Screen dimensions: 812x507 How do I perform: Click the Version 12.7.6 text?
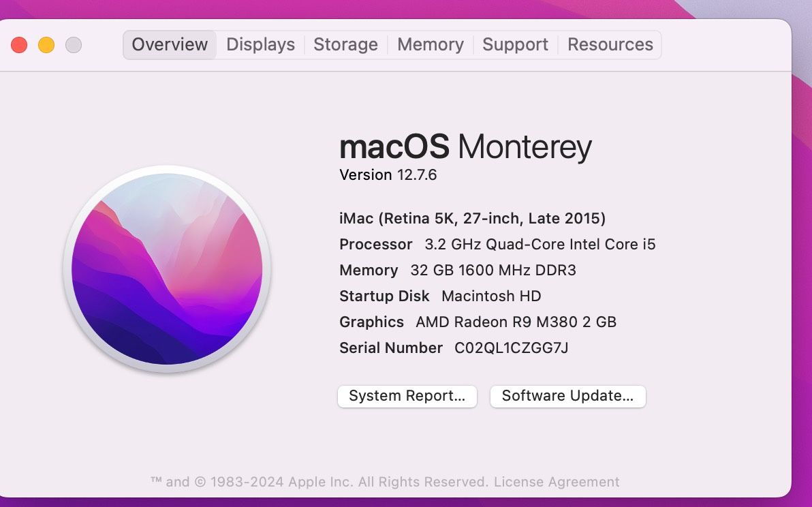389,175
